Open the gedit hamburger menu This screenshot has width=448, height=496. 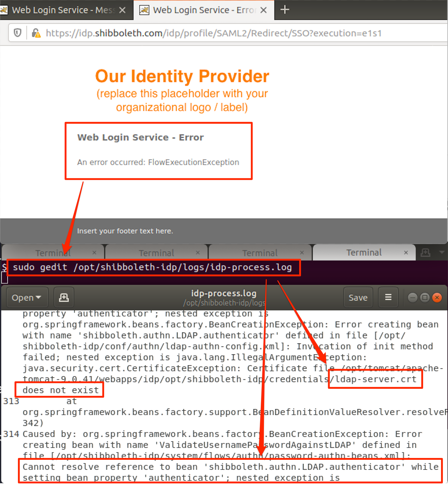coord(388,297)
